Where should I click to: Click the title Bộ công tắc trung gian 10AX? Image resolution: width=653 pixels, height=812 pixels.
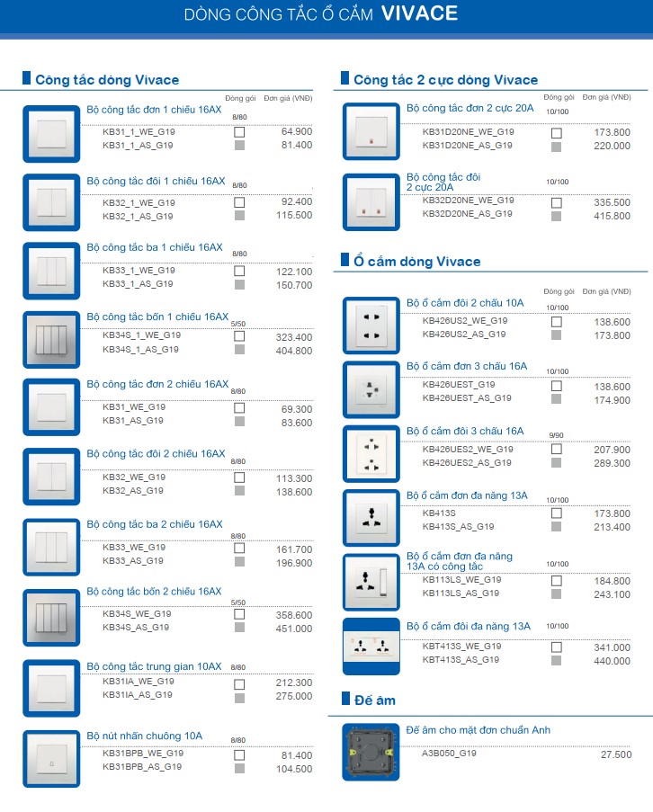[154, 666]
